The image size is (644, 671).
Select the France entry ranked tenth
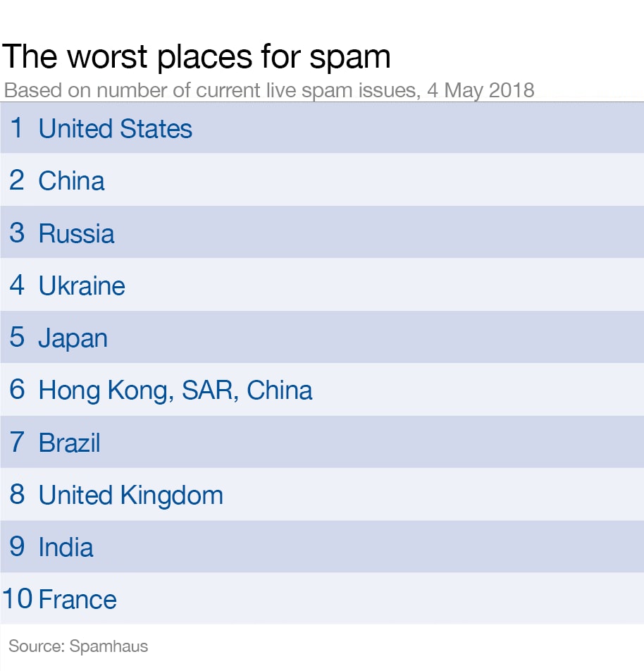pyautogui.click(x=322, y=598)
